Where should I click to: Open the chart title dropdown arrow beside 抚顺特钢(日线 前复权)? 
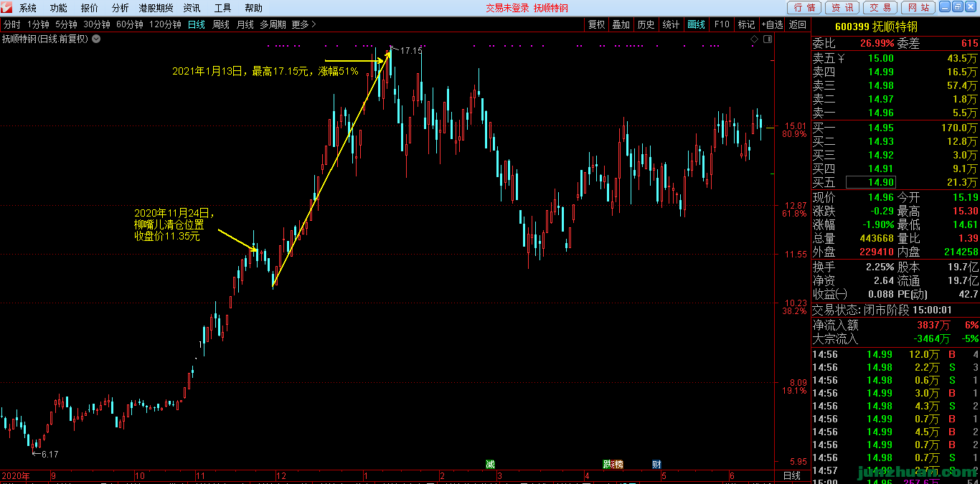[96, 39]
